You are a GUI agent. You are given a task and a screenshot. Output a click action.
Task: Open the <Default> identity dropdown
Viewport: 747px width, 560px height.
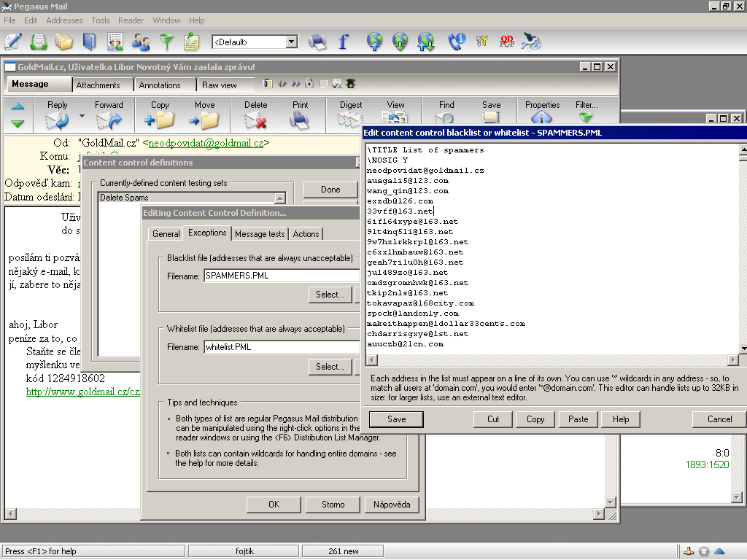click(292, 42)
